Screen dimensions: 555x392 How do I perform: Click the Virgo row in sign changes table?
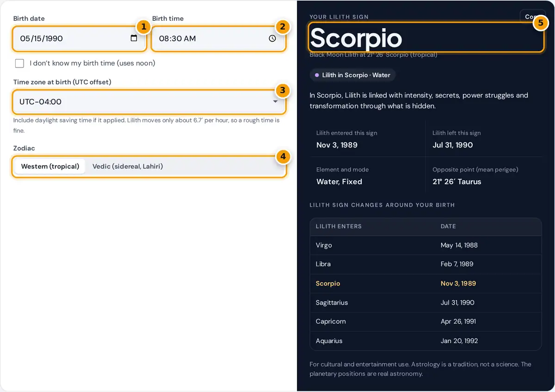(425, 245)
